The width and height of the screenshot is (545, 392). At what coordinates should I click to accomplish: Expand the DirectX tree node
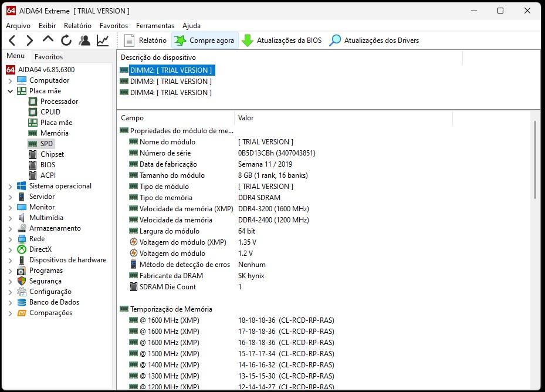pyautogui.click(x=10, y=250)
